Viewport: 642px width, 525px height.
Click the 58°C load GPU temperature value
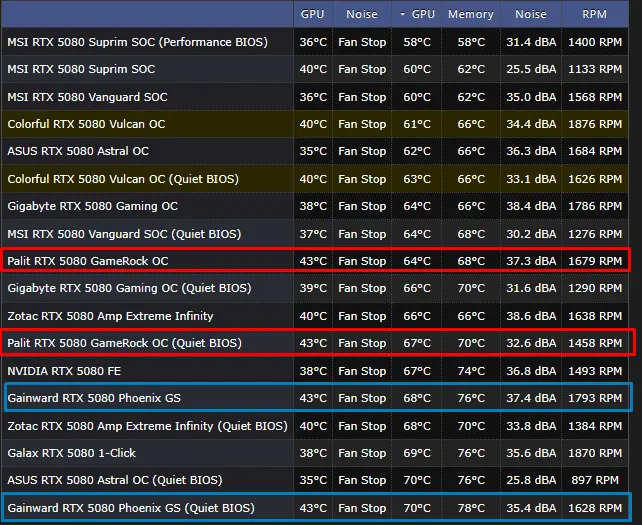[417, 42]
